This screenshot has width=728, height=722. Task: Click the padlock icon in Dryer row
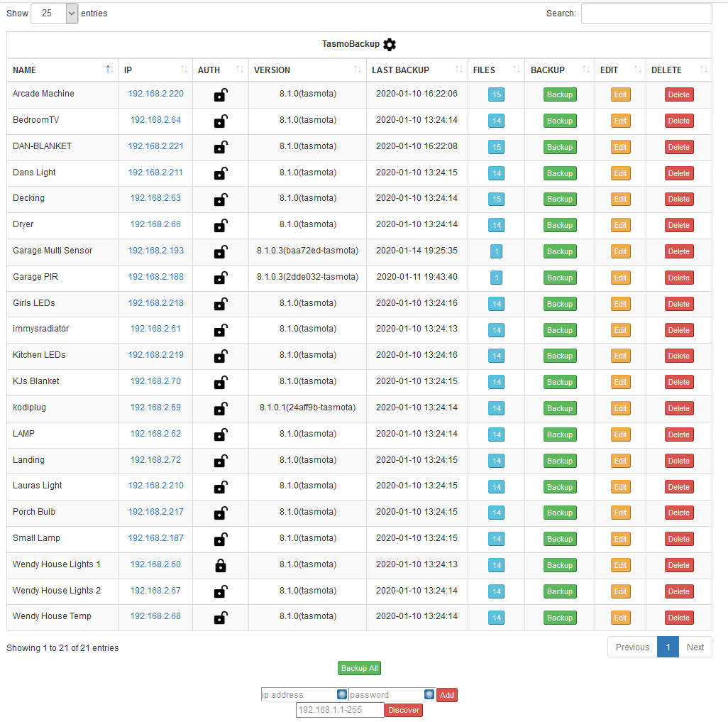[221, 225]
